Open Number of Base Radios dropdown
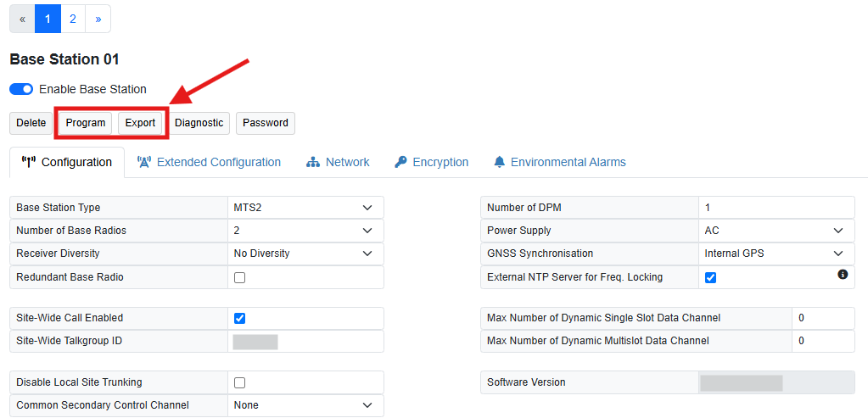The width and height of the screenshot is (868, 418). pos(305,231)
